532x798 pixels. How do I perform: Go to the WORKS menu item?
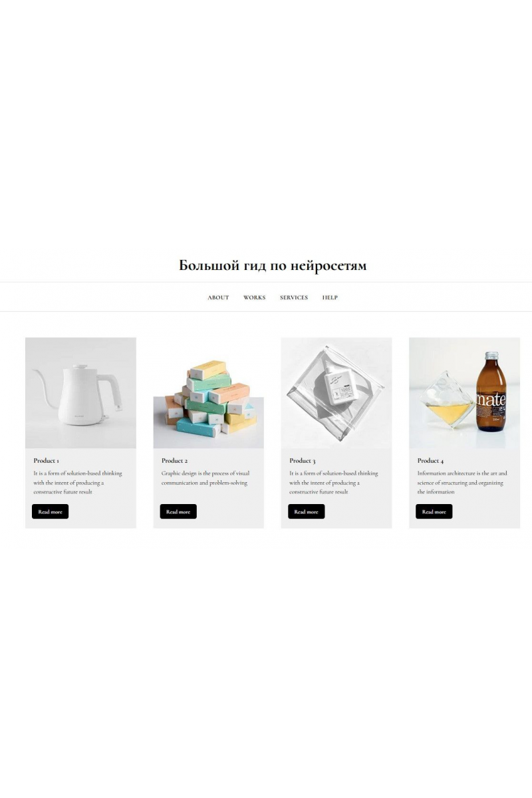[x=254, y=297]
